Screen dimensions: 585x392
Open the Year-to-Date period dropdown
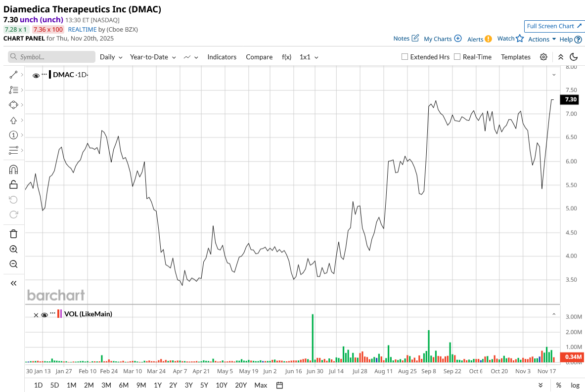point(153,57)
